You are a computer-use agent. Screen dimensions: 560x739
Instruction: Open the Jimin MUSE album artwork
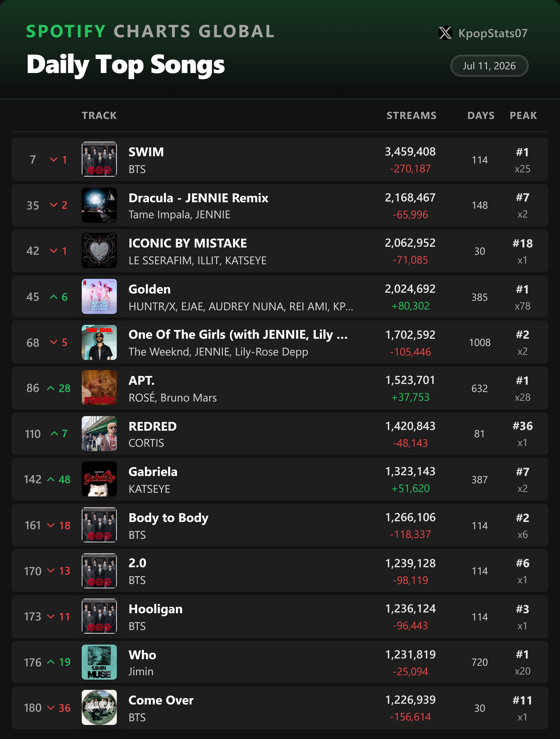(99, 662)
